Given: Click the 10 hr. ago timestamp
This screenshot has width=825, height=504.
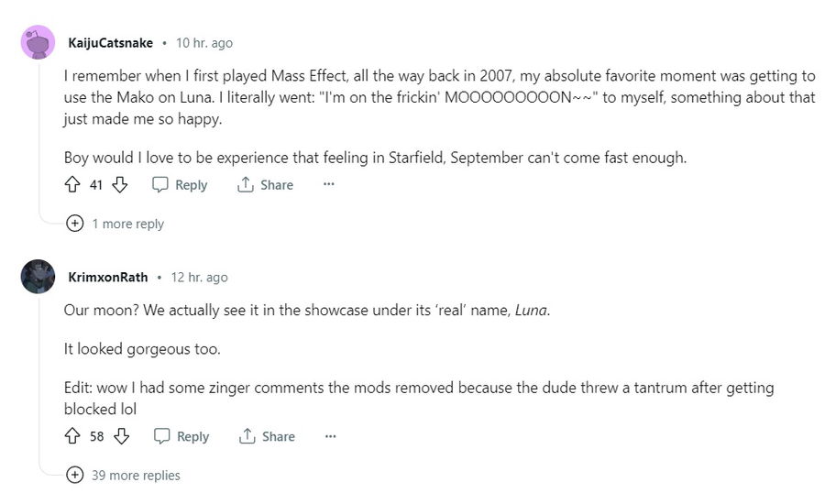Looking at the screenshot, I should point(204,43).
